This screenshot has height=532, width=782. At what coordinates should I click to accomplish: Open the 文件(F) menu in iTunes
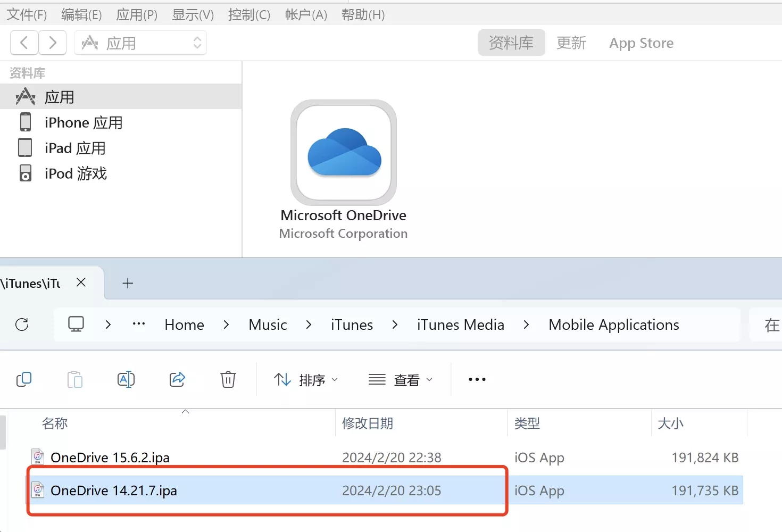point(27,14)
